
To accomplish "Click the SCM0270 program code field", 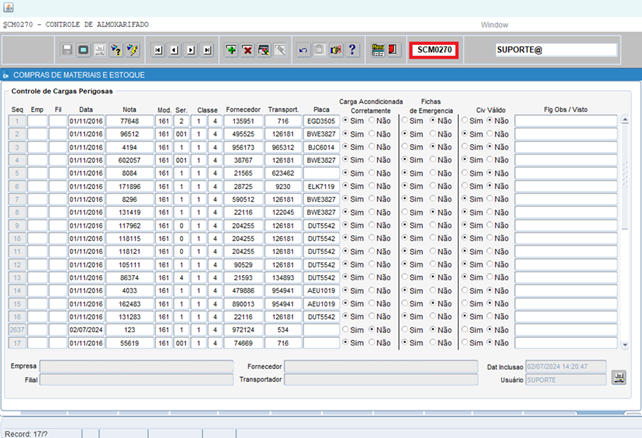I will coord(434,50).
